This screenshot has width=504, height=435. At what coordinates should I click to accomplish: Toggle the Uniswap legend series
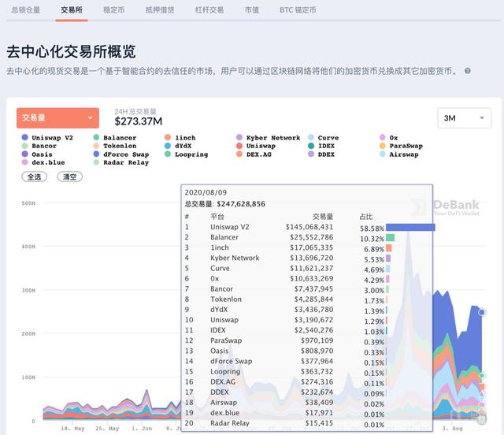coord(256,146)
